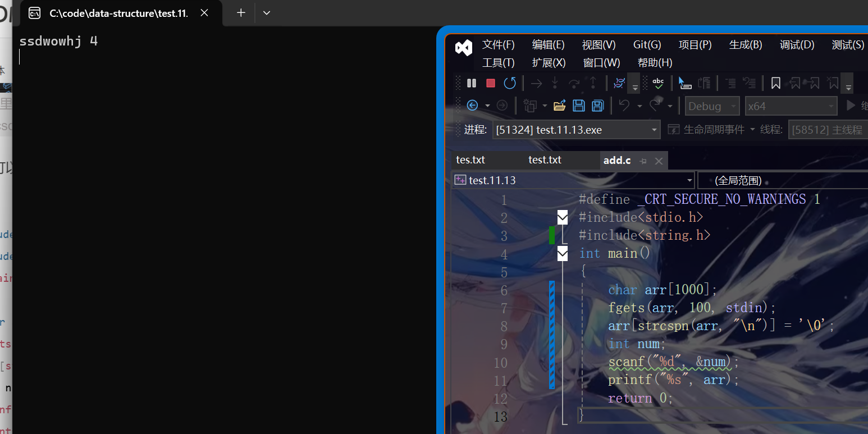The image size is (868, 434).
Task: Expand navigate backward history dropdown
Action: (x=487, y=106)
